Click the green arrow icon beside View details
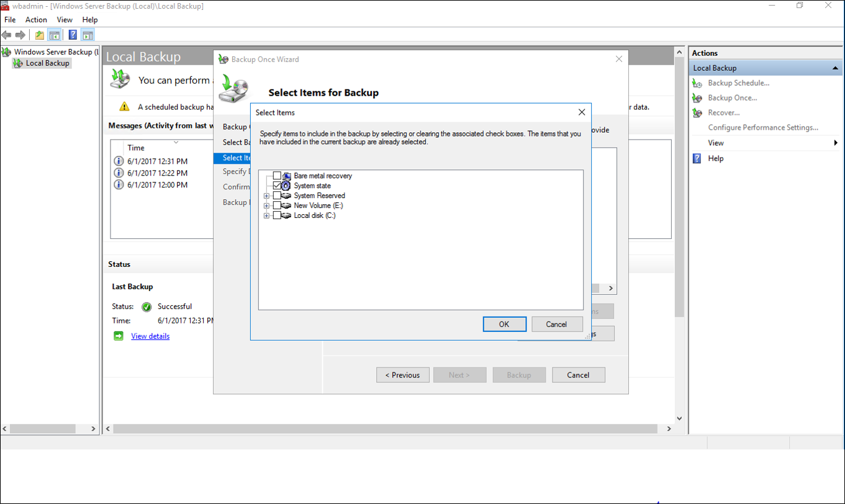 (x=119, y=336)
